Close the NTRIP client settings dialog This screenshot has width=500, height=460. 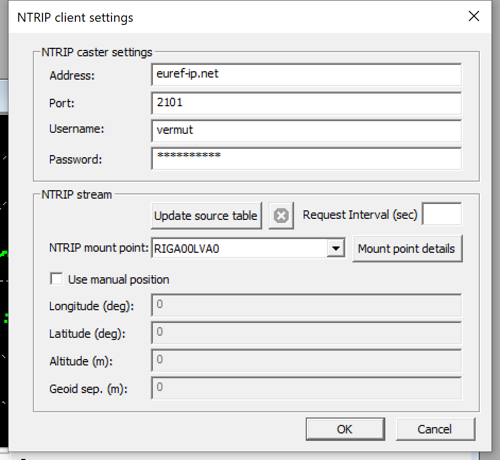click(474, 16)
